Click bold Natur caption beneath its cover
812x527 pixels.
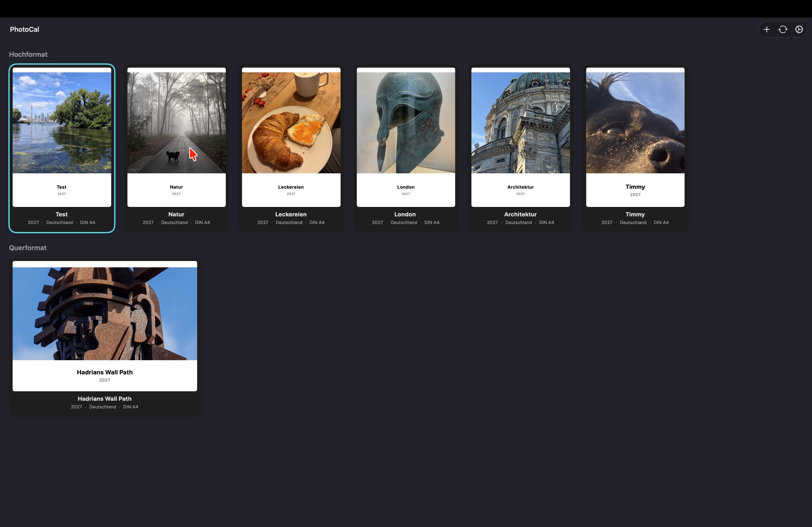(176, 214)
